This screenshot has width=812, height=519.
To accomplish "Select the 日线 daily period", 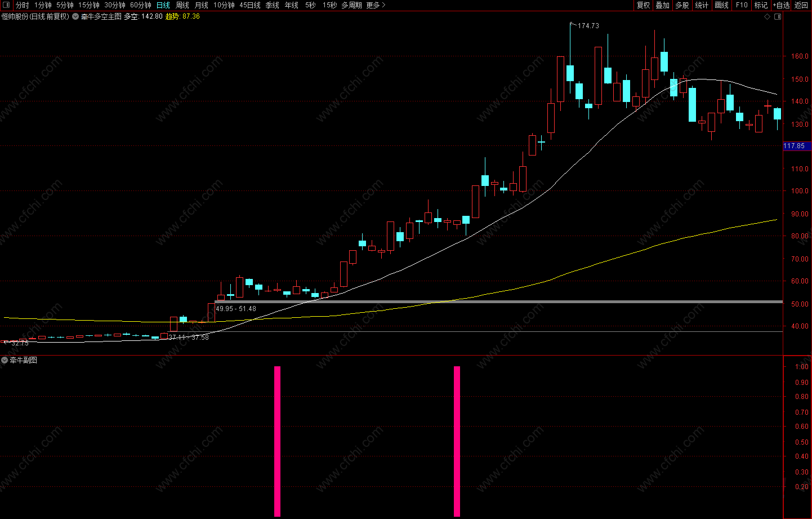I will tap(163, 5).
